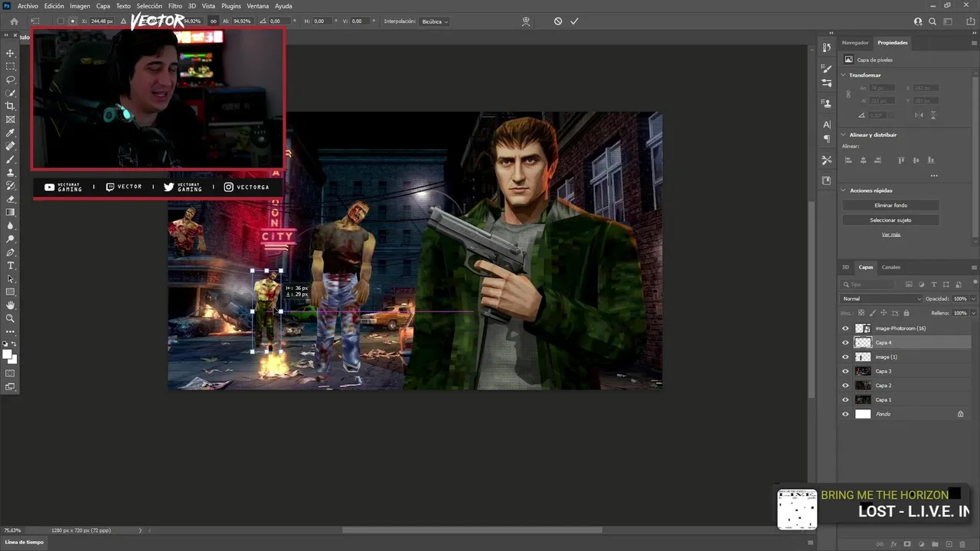Open the Ayuda menu
The image size is (980, 551).
coord(283,6)
